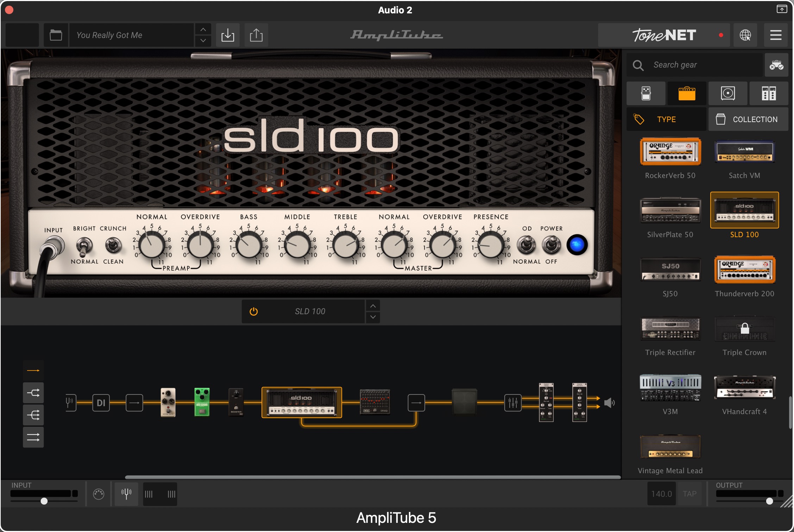This screenshot has width=794, height=532.
Task: Click the output speaker icon in chain
Action: pos(609,403)
